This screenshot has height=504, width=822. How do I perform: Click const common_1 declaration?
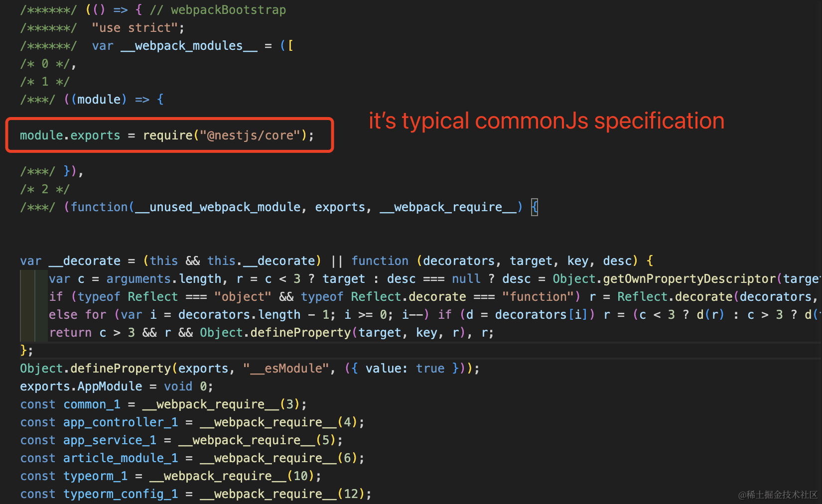(x=70, y=404)
